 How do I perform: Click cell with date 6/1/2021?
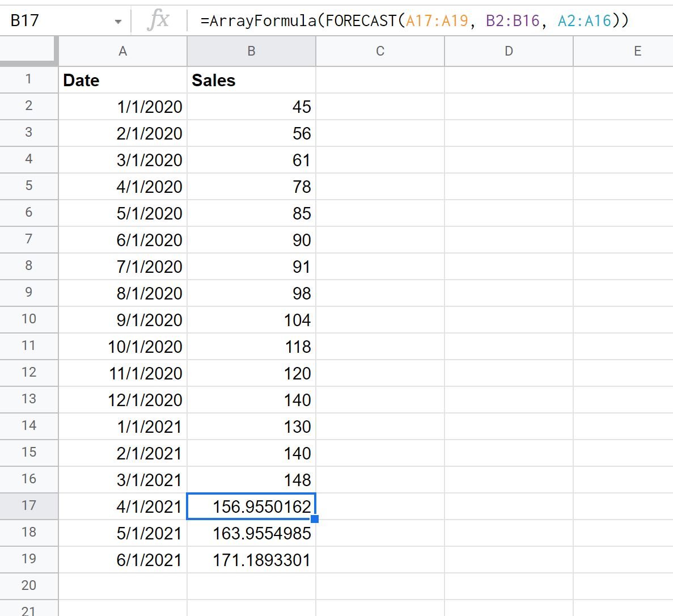tap(123, 559)
